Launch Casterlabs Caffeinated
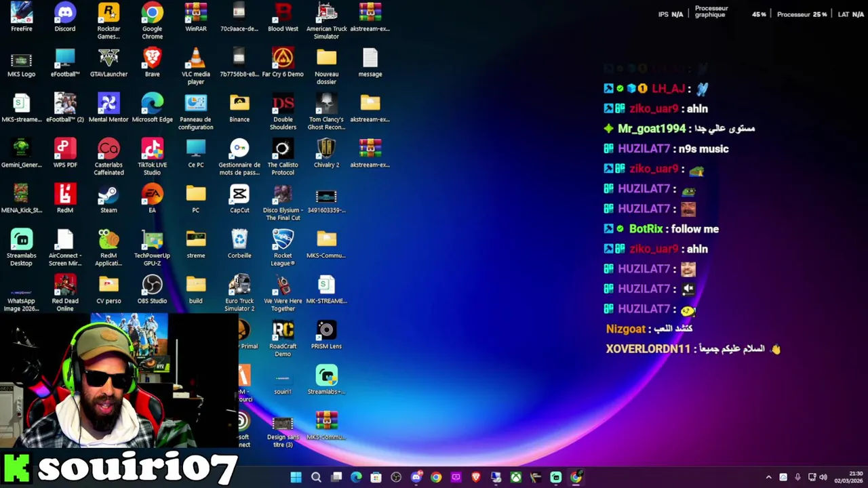 coord(108,157)
